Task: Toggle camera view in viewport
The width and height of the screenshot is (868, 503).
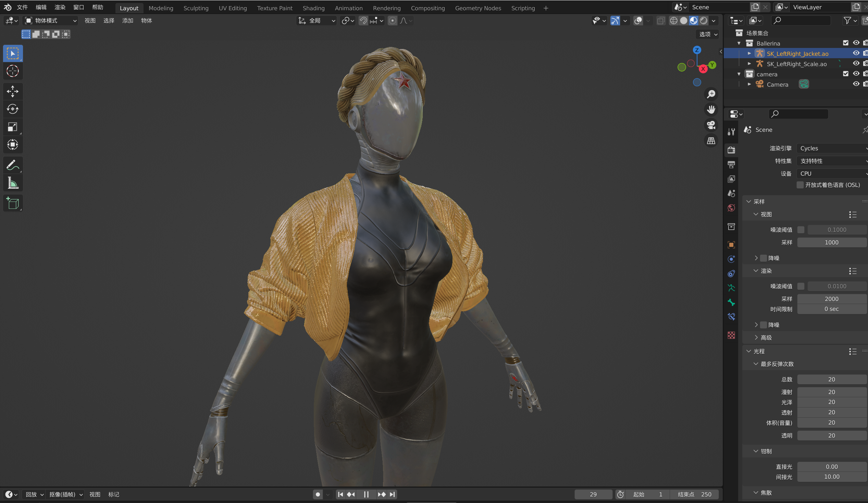Action: pos(711,125)
